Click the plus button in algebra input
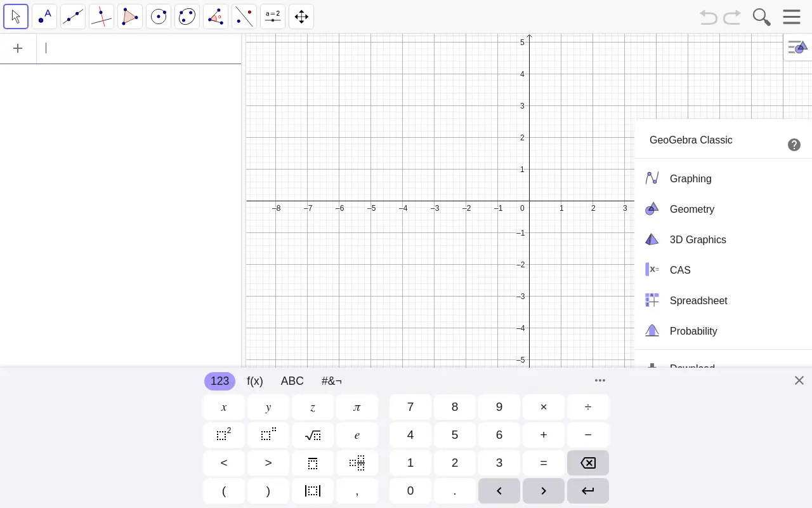The image size is (812, 508). pyautogui.click(x=18, y=48)
